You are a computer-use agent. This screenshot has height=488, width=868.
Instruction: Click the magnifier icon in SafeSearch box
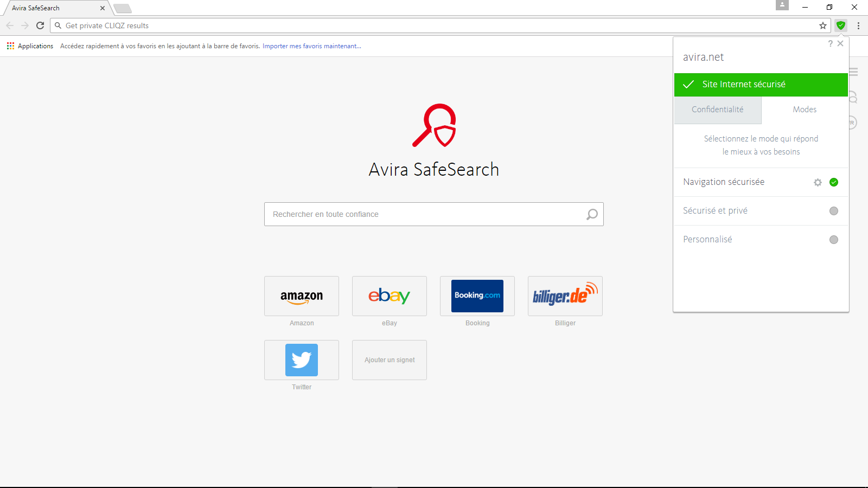coord(592,214)
